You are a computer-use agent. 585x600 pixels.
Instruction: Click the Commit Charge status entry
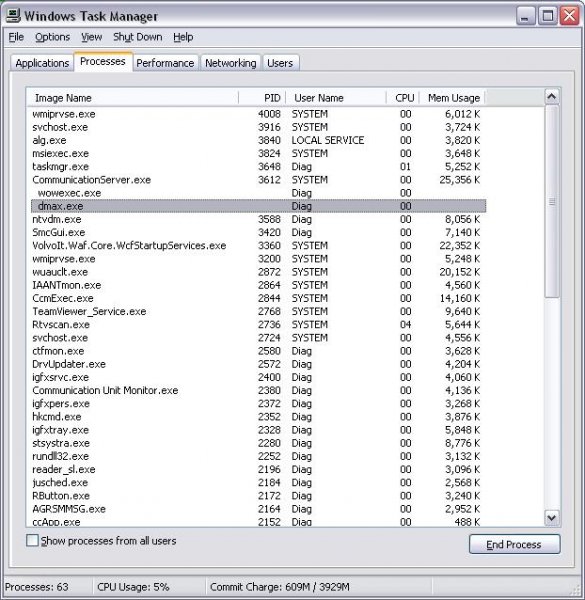click(280, 587)
